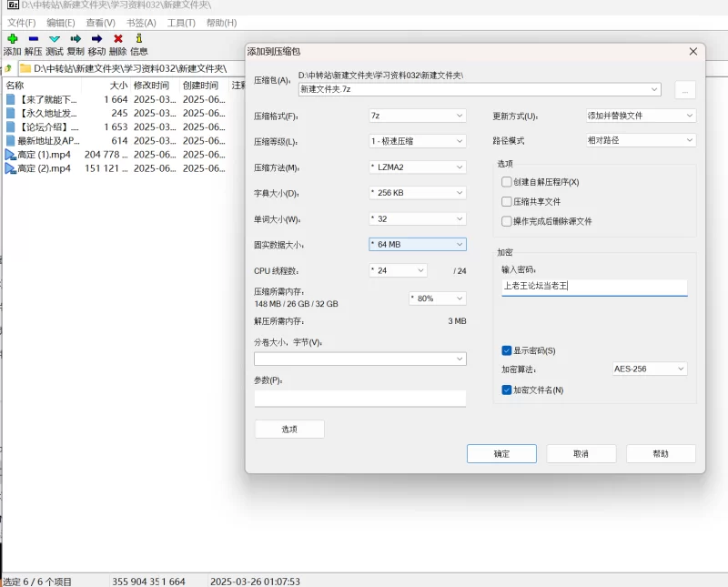728x587 pixels.
Task: Click the 7z app icon in title bar
Action: click(x=13, y=5)
